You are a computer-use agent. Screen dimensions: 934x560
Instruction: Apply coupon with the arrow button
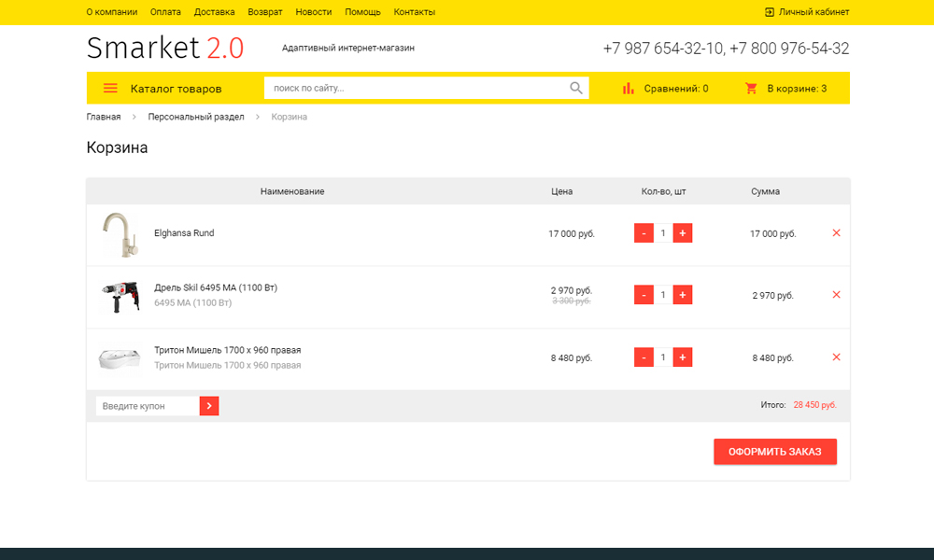click(x=209, y=406)
